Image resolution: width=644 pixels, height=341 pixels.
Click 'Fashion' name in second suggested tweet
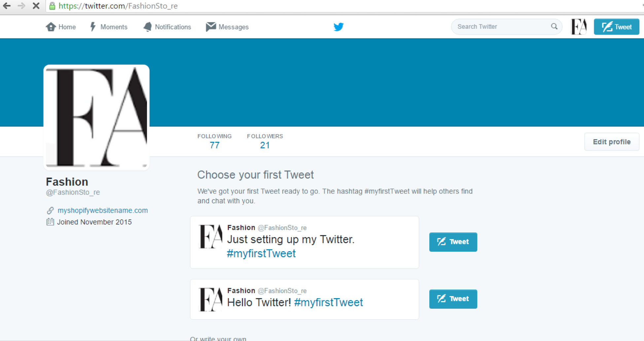241,291
